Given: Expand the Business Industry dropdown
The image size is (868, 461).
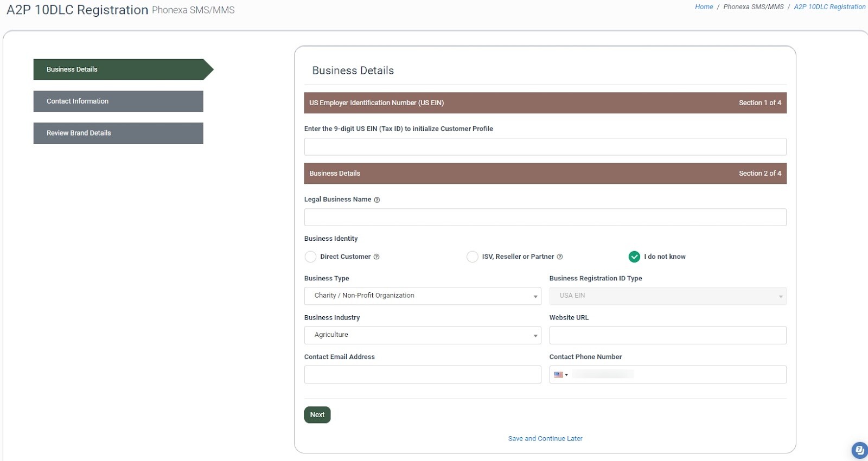Looking at the screenshot, I should 423,335.
